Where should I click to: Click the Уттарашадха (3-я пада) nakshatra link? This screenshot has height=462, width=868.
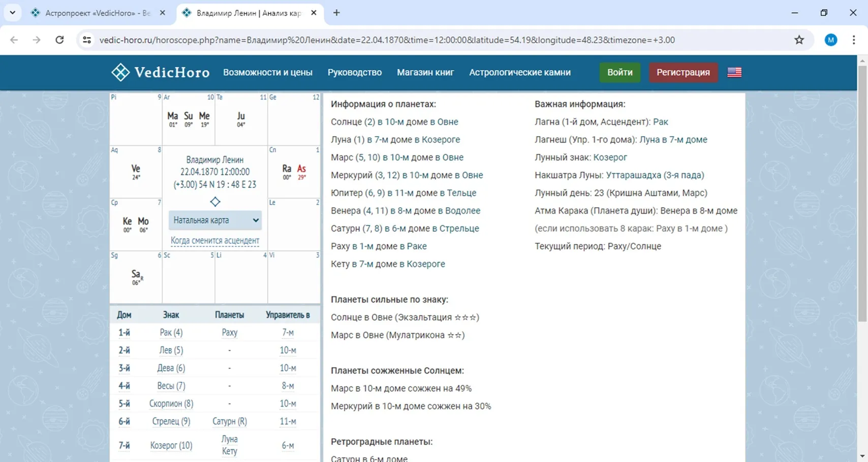655,175
